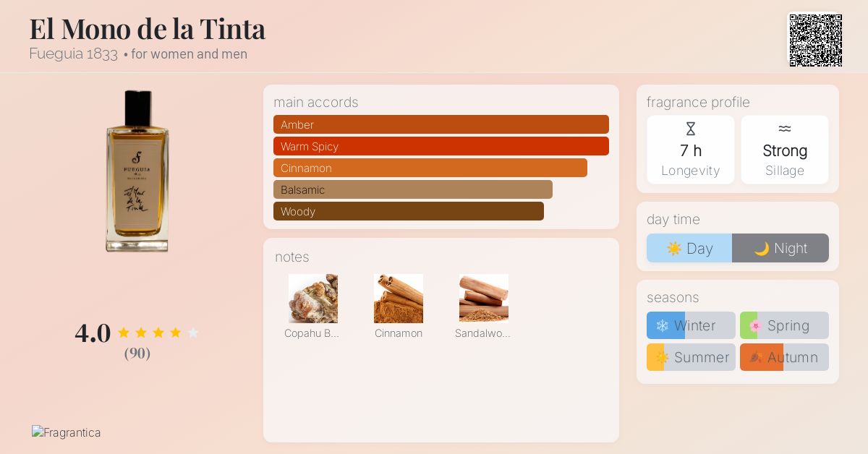868x454 pixels.
Task: Click the leaf Autumn icon
Action: (756, 358)
